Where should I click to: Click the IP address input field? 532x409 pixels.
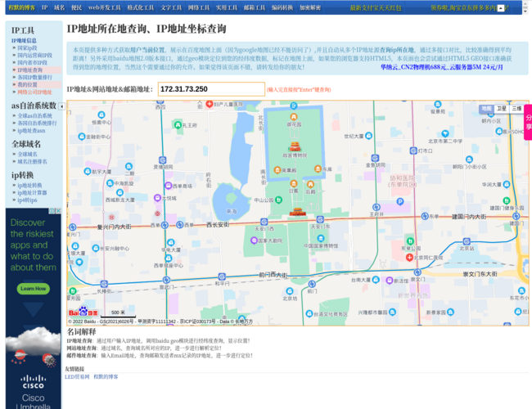211,88
